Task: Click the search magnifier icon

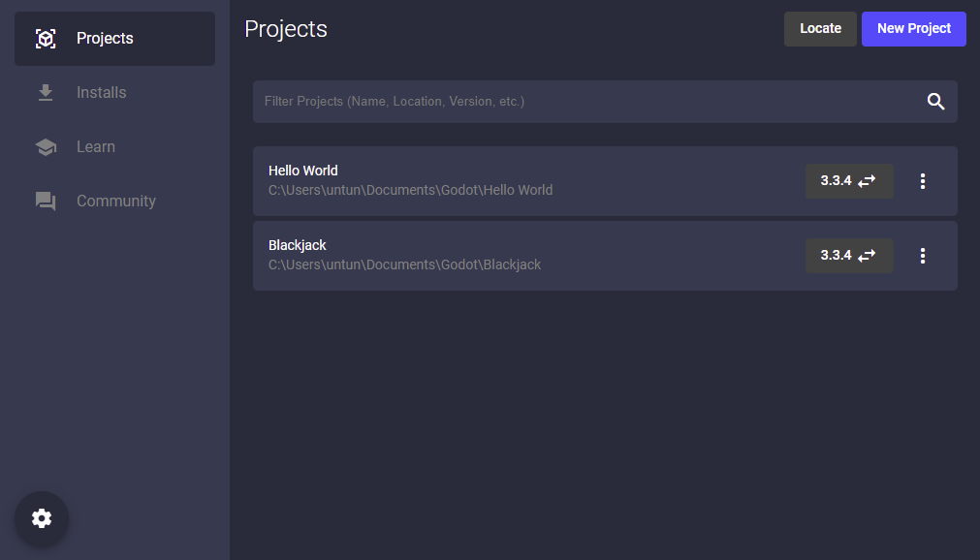Action: (x=935, y=102)
